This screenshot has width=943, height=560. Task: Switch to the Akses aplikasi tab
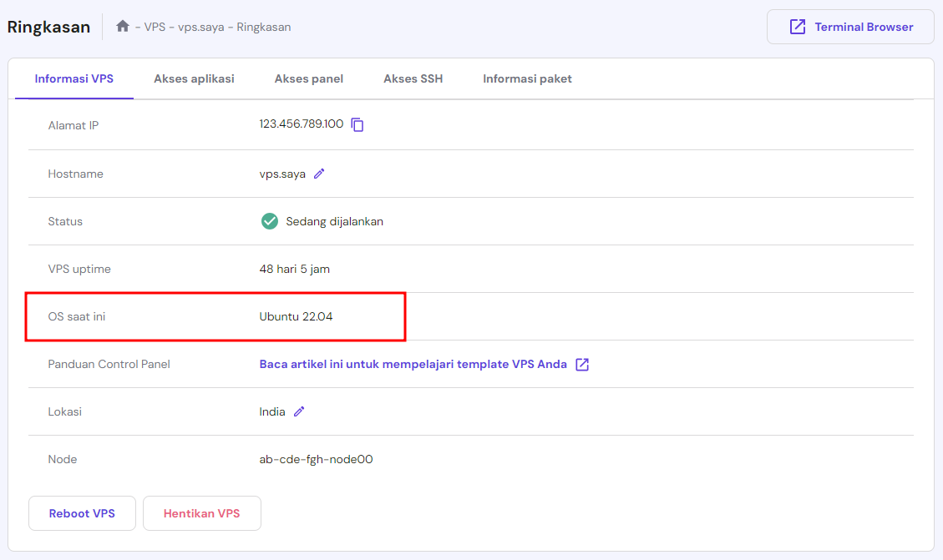193,78
